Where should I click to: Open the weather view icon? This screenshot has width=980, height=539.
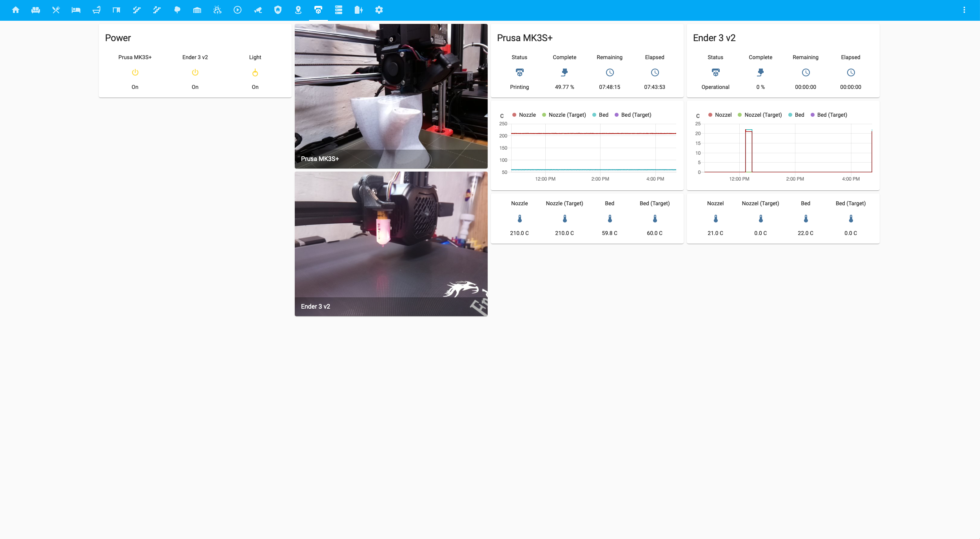218,10
